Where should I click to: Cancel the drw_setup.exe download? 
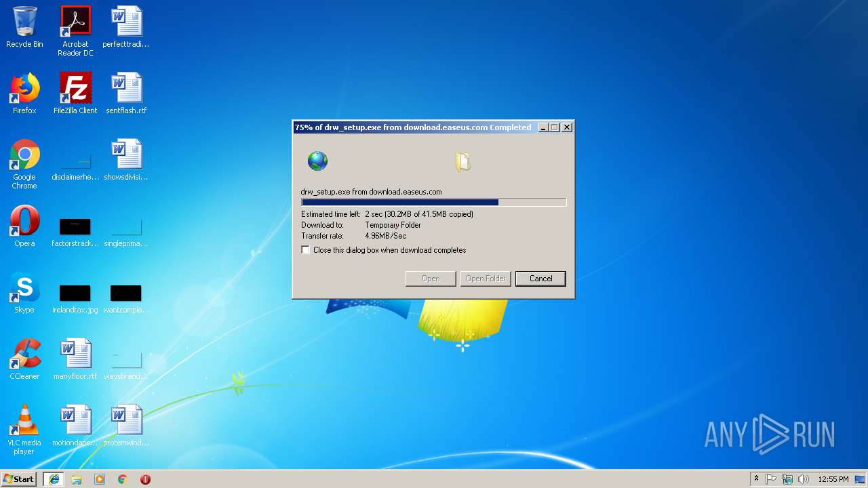pos(540,279)
